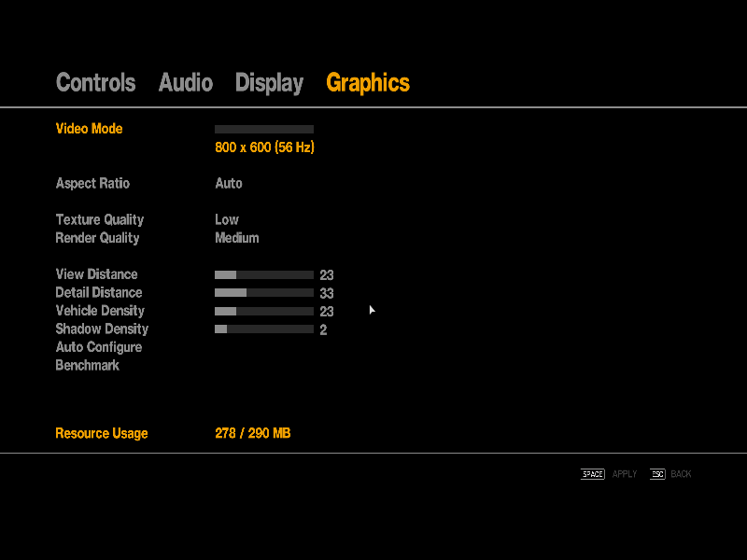The height and width of the screenshot is (560, 747).
Task: Open the Controls tab
Action: [x=95, y=83]
